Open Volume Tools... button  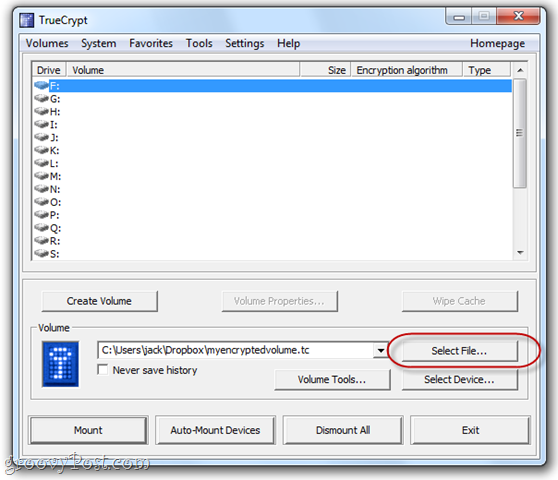pyautogui.click(x=332, y=380)
